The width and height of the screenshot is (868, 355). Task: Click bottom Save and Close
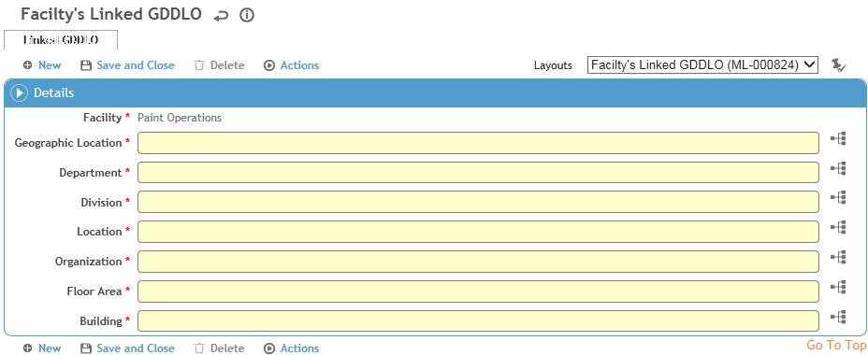point(136,348)
